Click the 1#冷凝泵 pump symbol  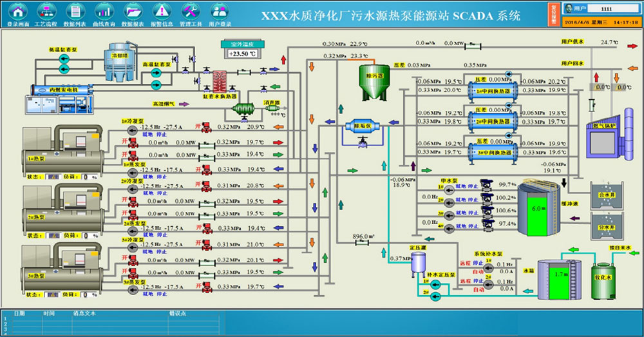132,131
